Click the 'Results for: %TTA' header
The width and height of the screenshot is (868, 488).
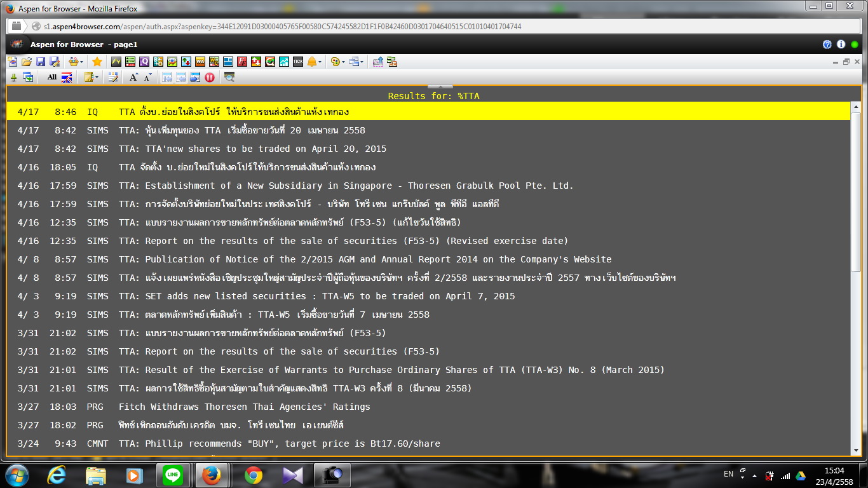[x=434, y=96]
